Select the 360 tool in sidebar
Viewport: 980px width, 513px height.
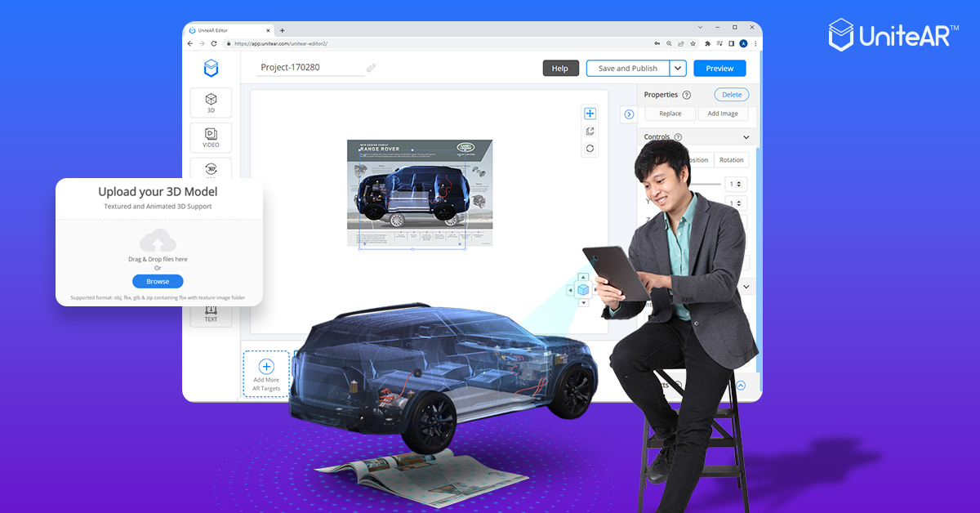211,167
